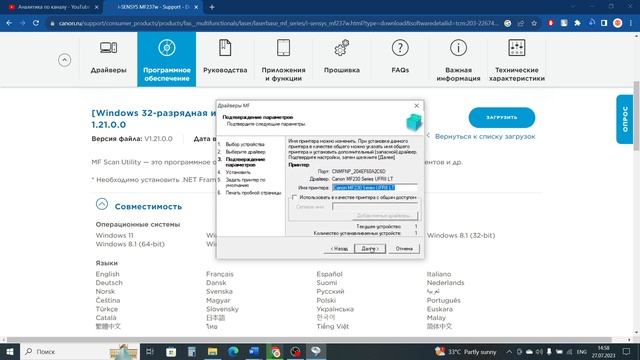
Task: Go forward in browser history
Action: click(22, 23)
